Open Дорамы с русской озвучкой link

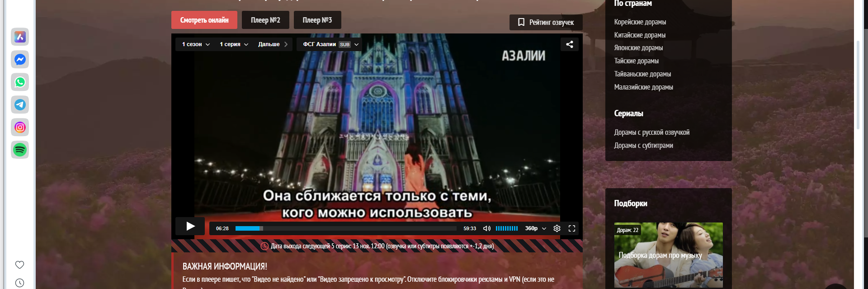[651, 132]
